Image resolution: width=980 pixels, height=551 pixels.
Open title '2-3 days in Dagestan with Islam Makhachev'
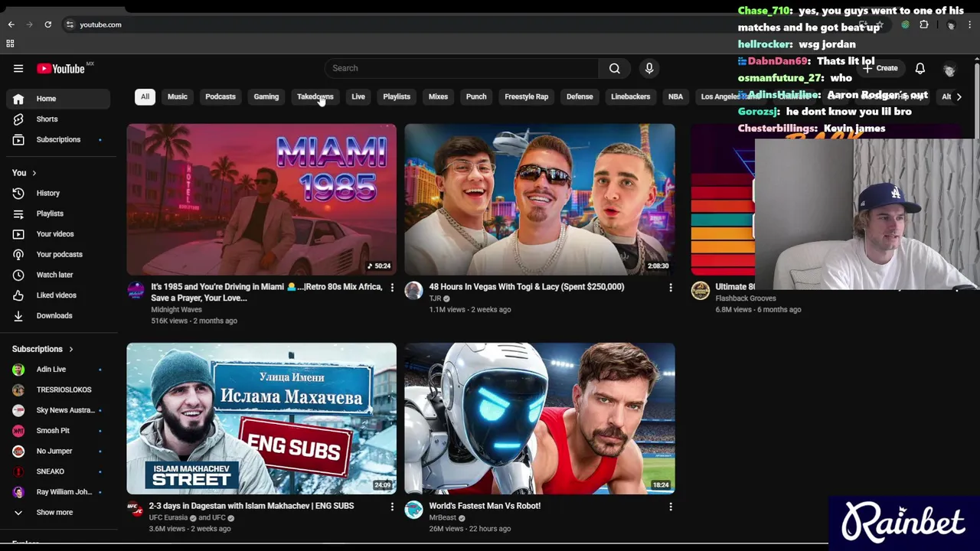coord(251,506)
